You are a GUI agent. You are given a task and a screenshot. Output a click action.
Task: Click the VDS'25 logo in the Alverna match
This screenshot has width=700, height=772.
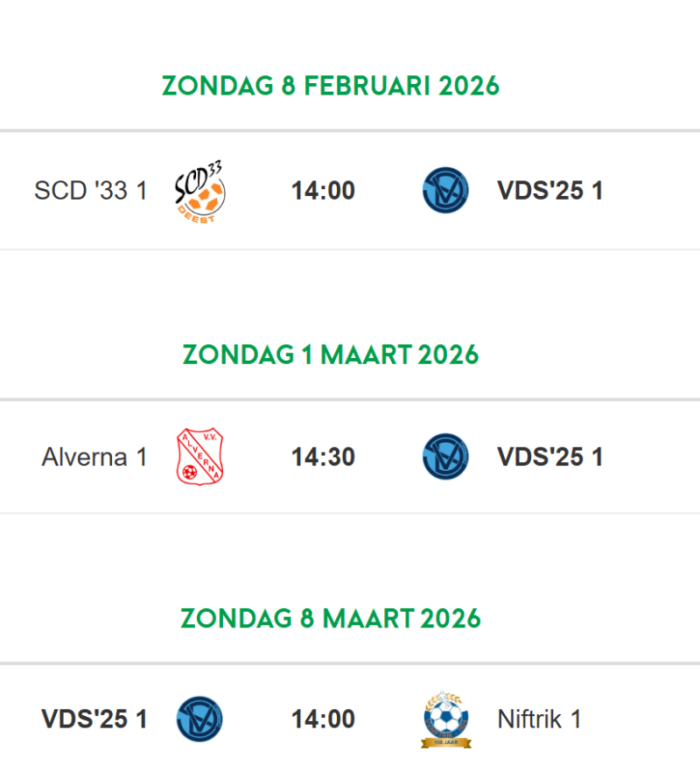coord(445,457)
